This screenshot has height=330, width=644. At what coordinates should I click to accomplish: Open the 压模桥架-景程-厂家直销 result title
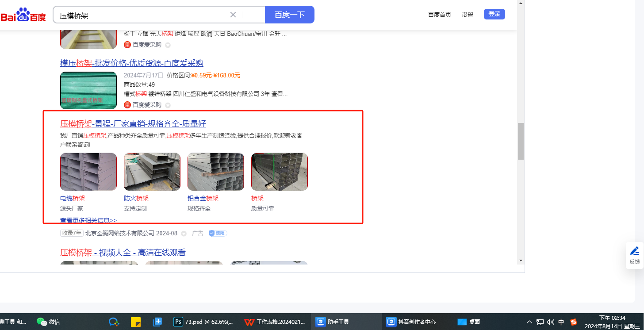click(133, 123)
